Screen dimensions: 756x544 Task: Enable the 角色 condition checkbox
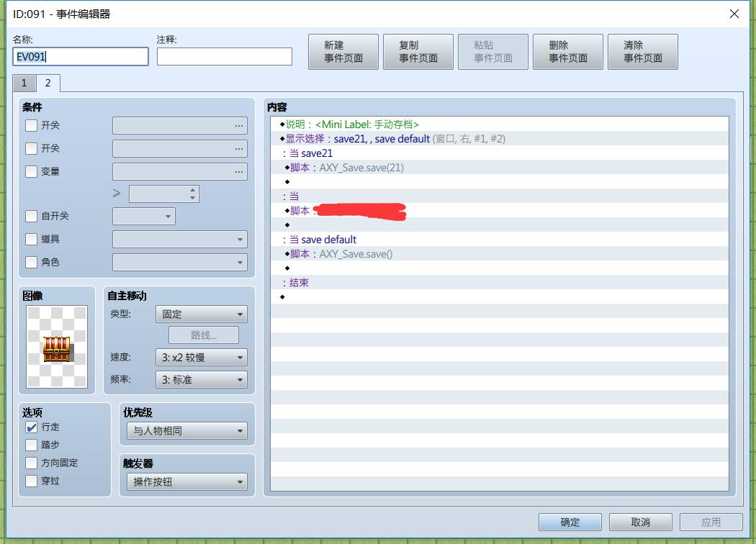tap(32, 262)
